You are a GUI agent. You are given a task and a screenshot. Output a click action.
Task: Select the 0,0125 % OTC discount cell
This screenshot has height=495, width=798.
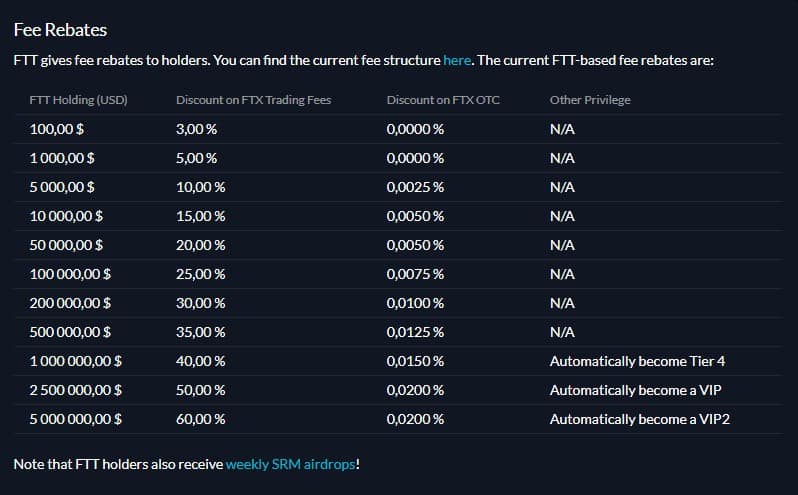point(415,332)
